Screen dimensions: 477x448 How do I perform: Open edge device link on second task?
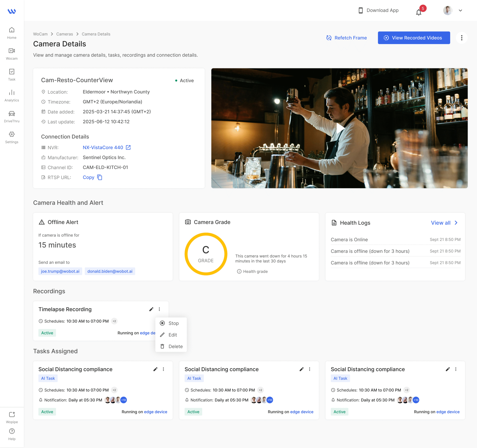(302, 412)
